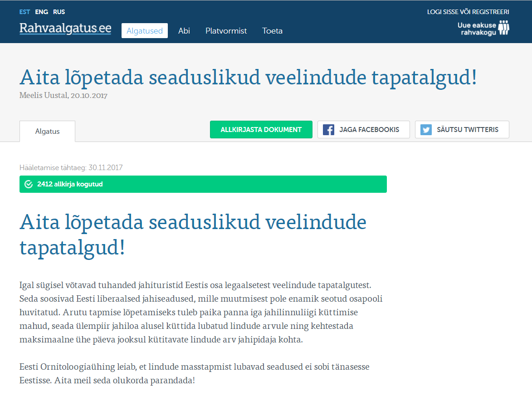Viewport: 532px width, 401px height.
Task: Switch language to ENG
Action: point(41,12)
